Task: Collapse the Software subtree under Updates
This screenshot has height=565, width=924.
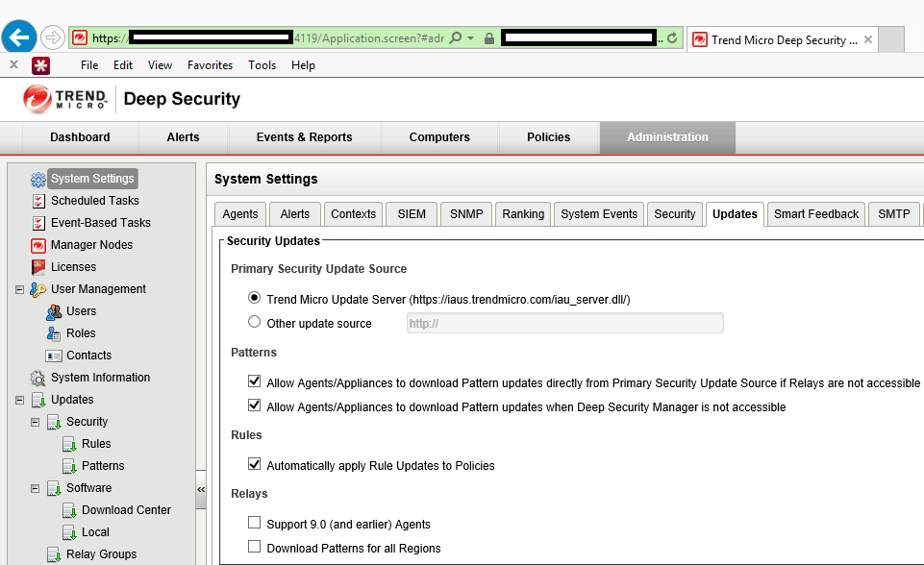Action: (x=35, y=488)
